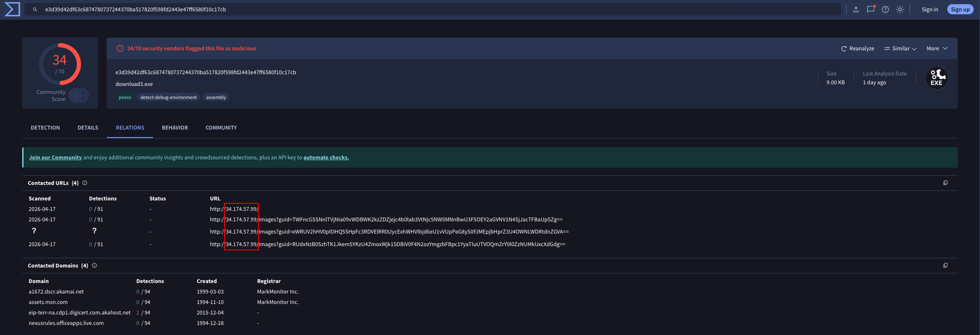Click the download3.exe file name
Screen dimensions: 980x335
tap(134, 84)
